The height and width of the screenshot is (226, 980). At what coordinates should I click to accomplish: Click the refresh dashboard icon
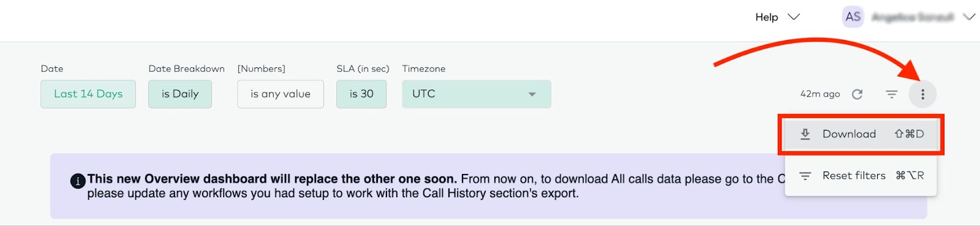[857, 94]
